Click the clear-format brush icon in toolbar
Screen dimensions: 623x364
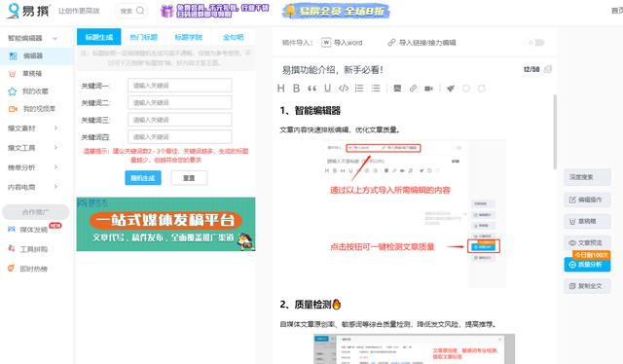450,89
